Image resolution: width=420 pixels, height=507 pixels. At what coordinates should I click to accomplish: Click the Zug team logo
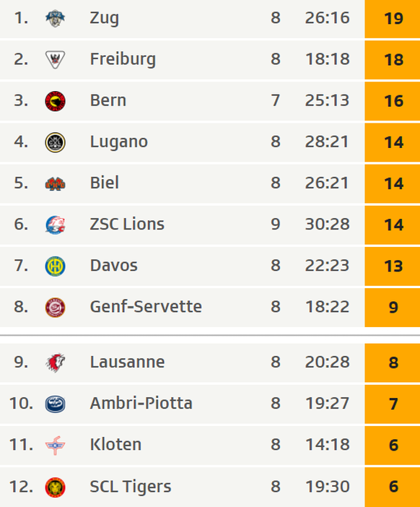55,18
